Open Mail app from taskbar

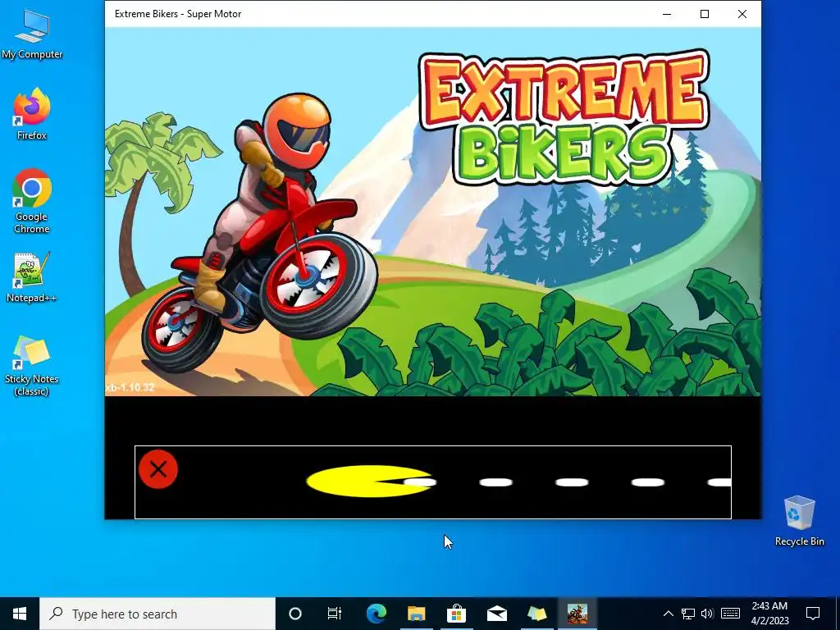pos(496,614)
